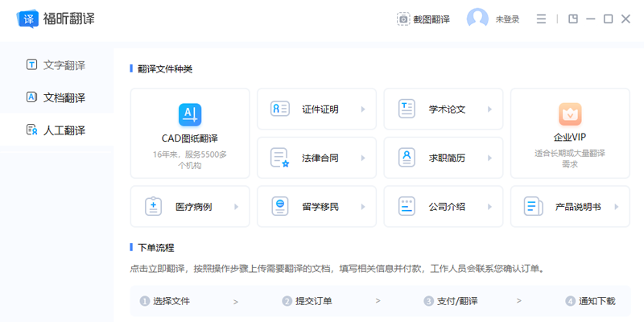
Task: Click the step 4 circle in 下单流程
Action: [x=570, y=301]
